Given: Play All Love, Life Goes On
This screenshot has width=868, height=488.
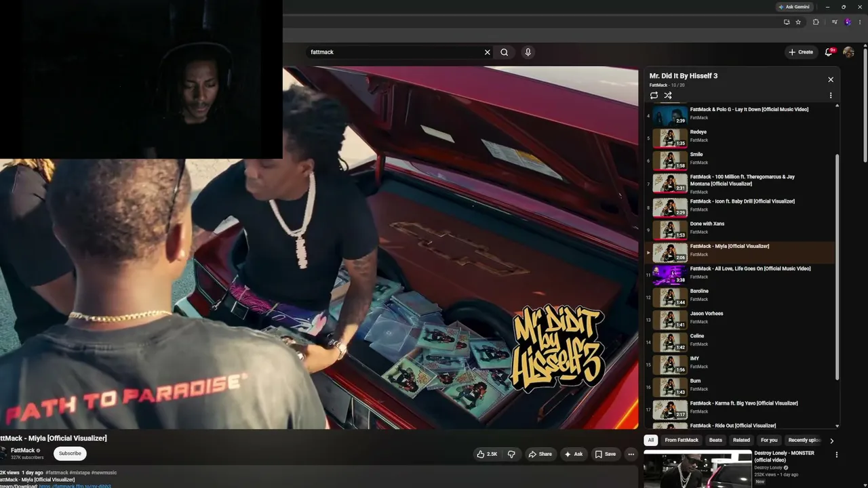Looking at the screenshot, I should (x=740, y=274).
